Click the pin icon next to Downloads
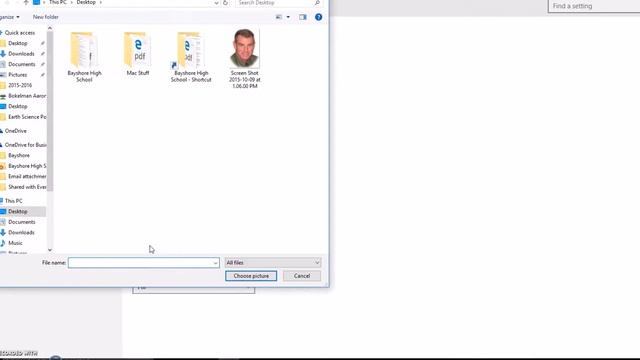Viewport: 640px width, 360px height. click(x=42, y=54)
